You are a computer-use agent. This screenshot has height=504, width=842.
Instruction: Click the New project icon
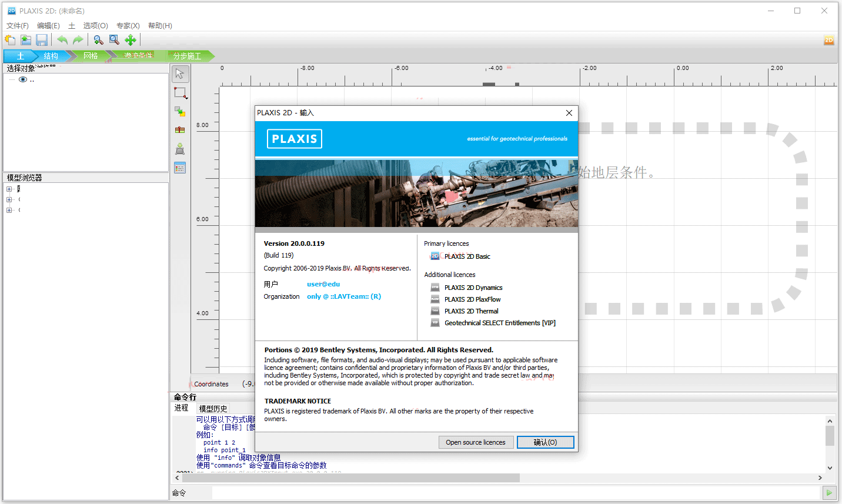click(11, 40)
